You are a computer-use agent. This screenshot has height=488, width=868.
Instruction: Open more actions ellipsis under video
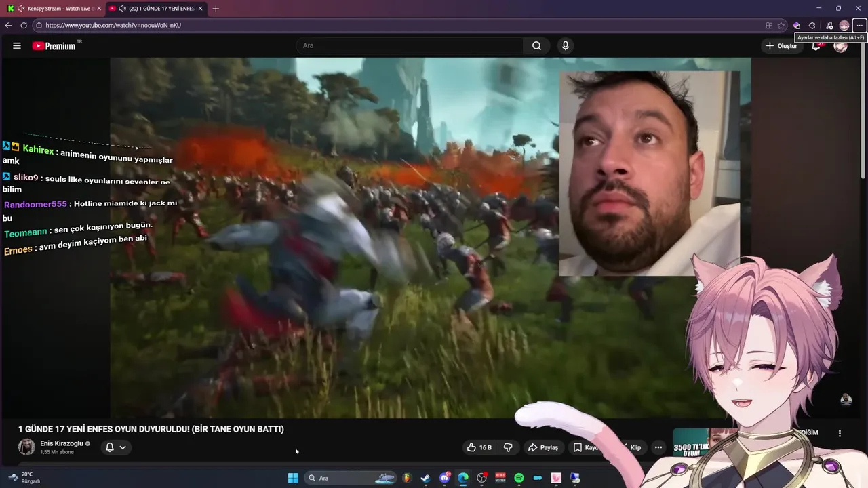click(x=658, y=447)
